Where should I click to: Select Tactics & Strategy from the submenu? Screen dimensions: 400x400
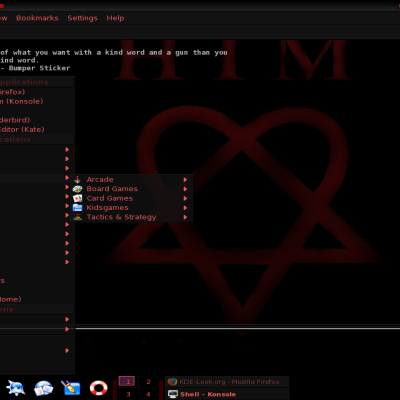131,217
